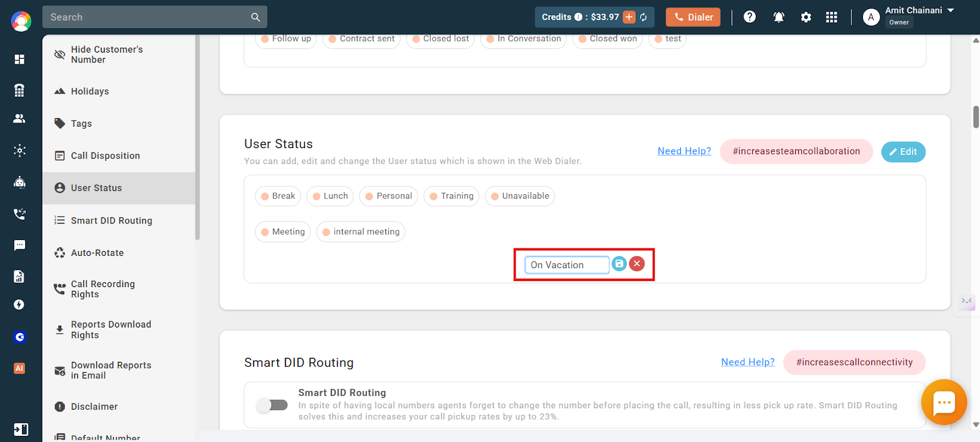This screenshot has width=980, height=442.
Task: Select User Status in the settings menu
Action: point(119,188)
